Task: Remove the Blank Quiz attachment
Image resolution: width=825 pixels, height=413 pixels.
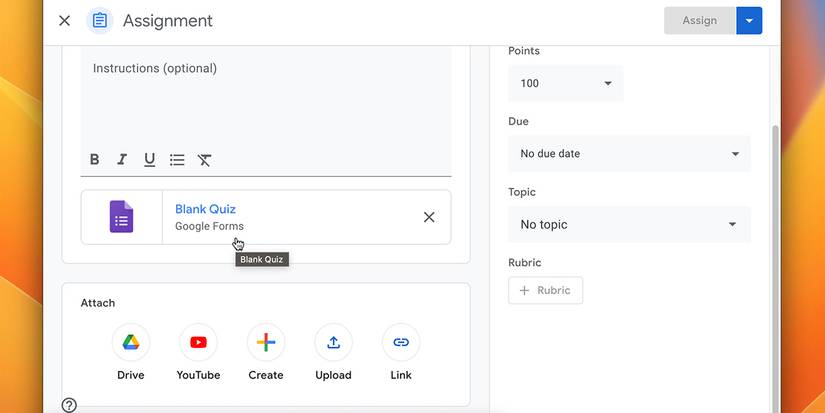Action: [429, 217]
